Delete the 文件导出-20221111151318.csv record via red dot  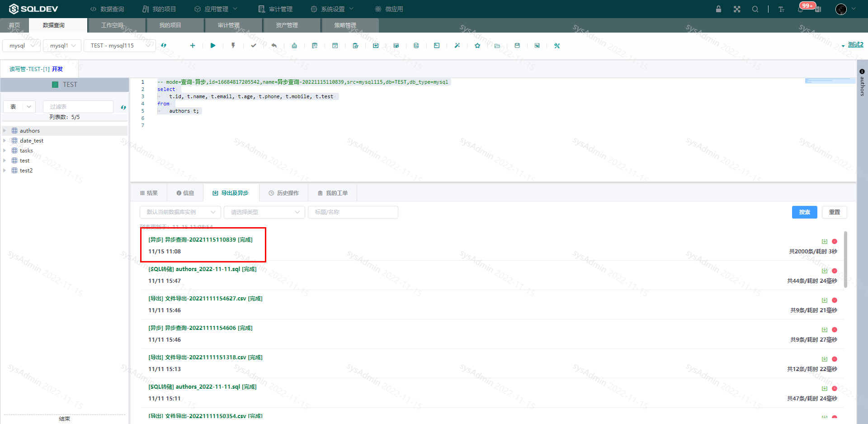pos(835,359)
